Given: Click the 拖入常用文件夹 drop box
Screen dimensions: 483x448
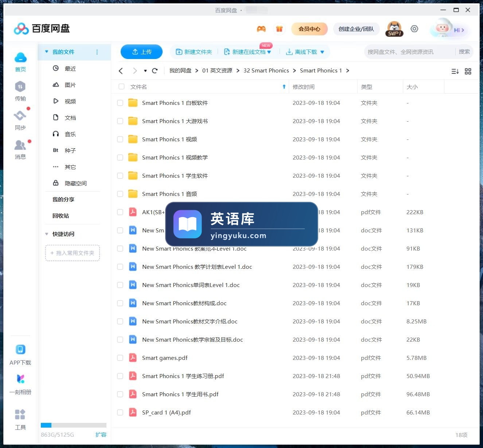Looking at the screenshot, I should [73, 253].
